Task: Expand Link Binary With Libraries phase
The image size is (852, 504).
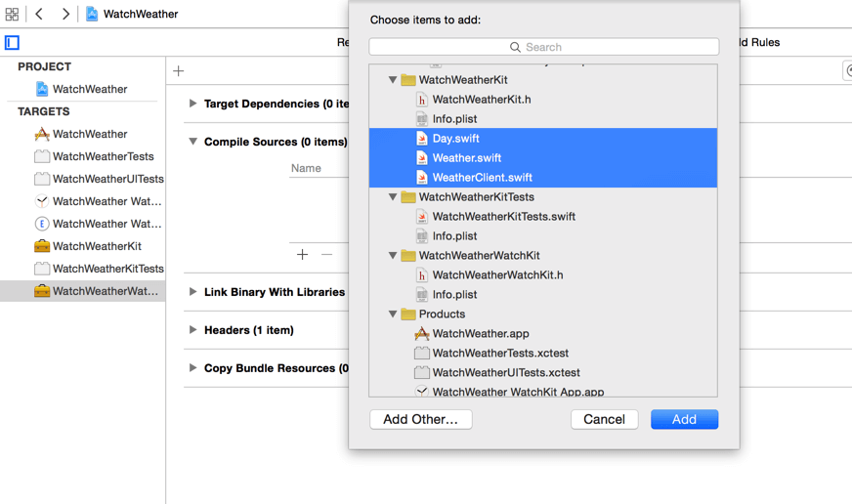Action: point(192,292)
